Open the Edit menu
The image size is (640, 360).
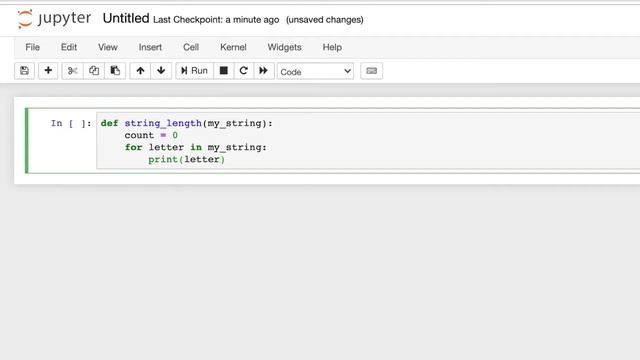tap(69, 47)
